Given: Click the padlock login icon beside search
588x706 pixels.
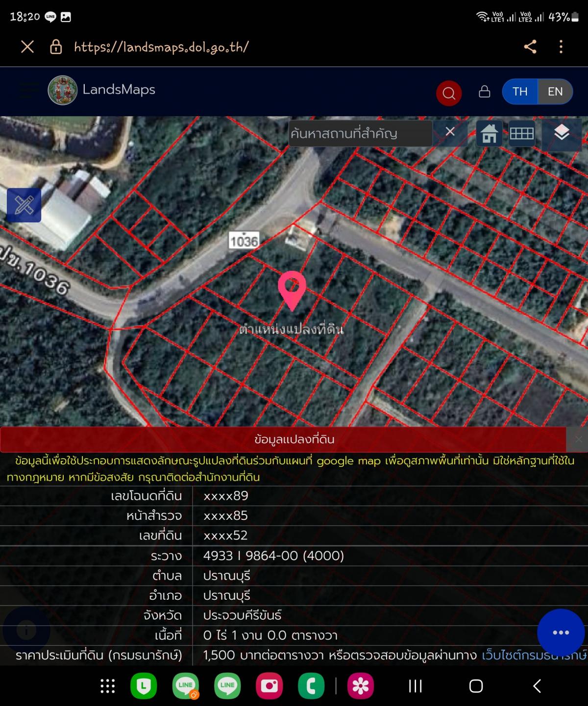Looking at the screenshot, I should pos(484,92).
